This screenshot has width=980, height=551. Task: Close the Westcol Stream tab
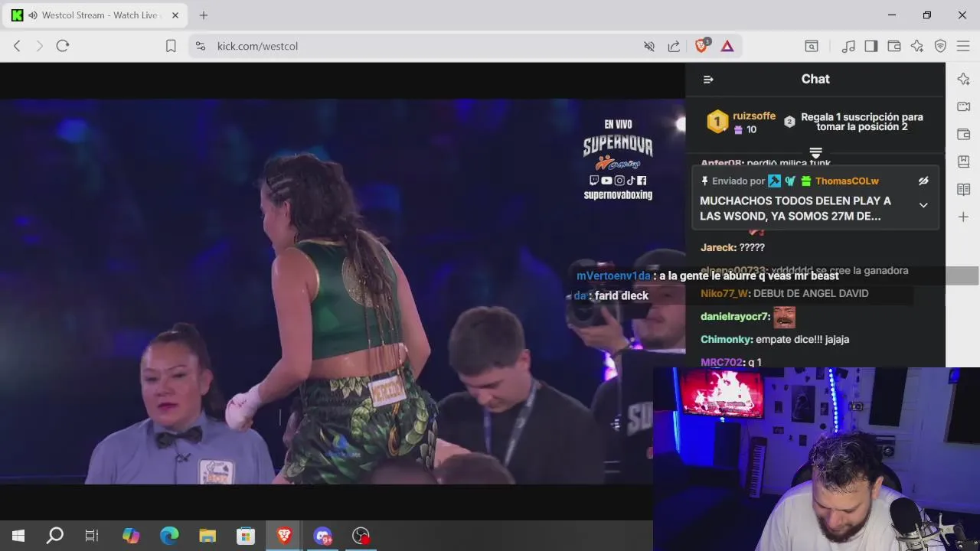[175, 15]
